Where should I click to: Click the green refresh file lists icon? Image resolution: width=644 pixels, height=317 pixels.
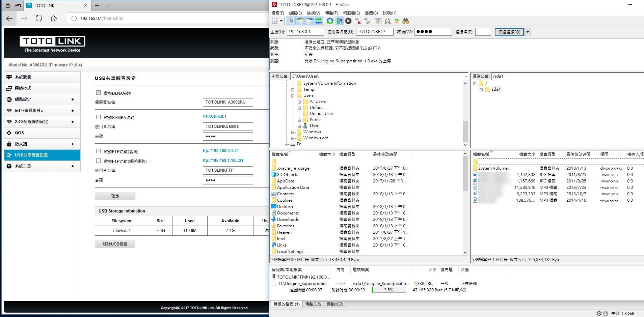pos(330,21)
